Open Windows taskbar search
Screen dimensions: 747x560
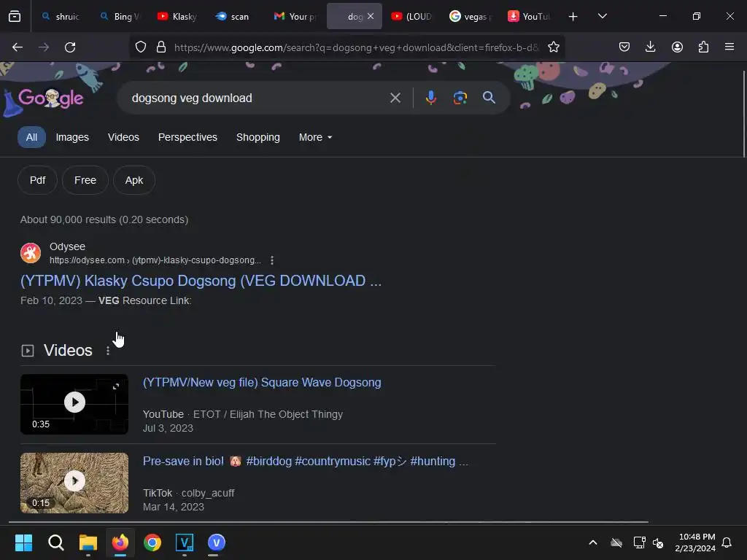pos(55,542)
